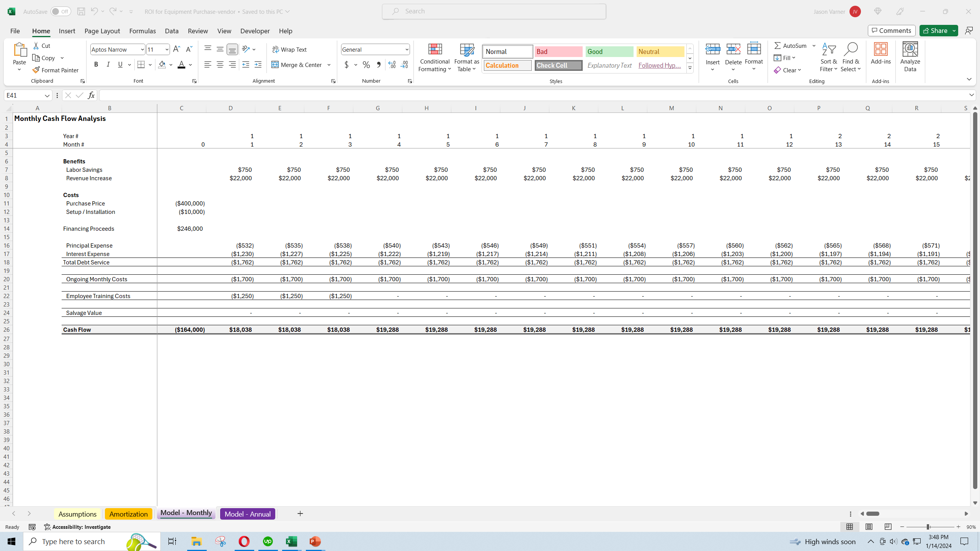The height and width of the screenshot is (551, 980).
Task: Open the Model - Annual sheet
Action: click(x=247, y=514)
